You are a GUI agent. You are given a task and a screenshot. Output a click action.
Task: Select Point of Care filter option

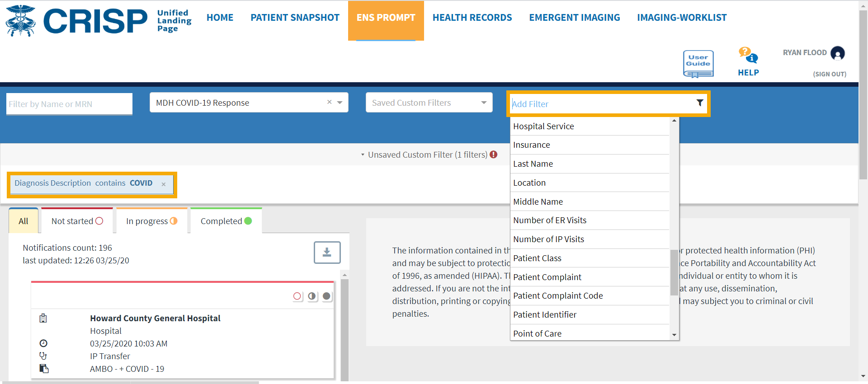(590, 333)
